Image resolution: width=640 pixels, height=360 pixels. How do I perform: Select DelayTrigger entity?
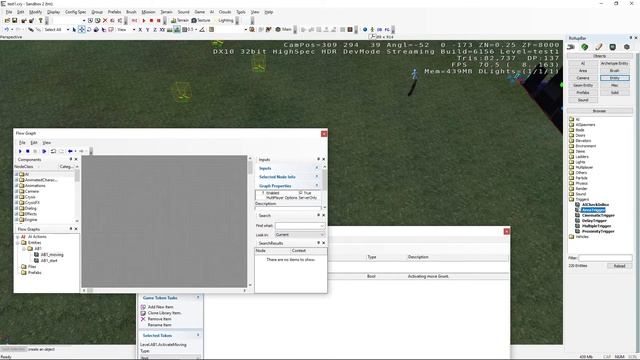(594, 221)
